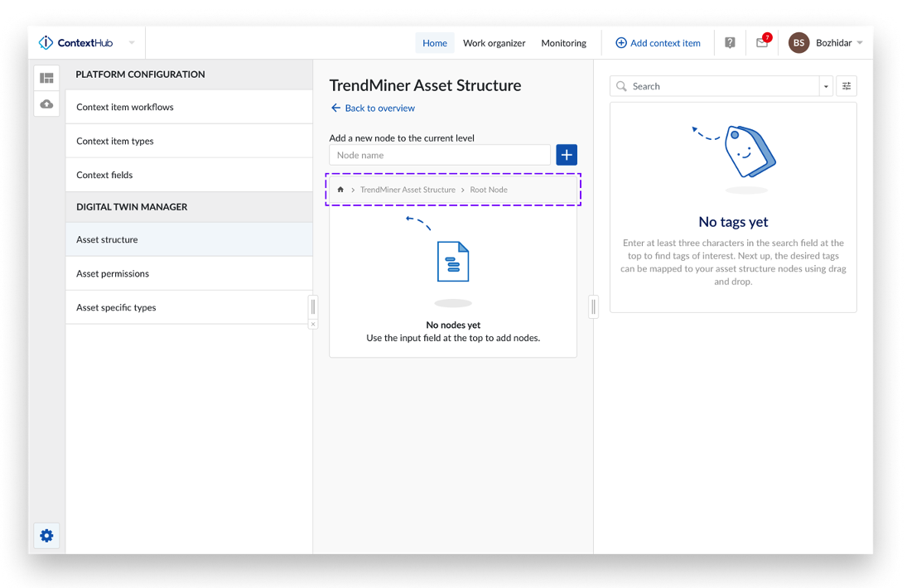Click Add context item button
The width and height of the screenshot is (907, 588).
click(x=658, y=43)
